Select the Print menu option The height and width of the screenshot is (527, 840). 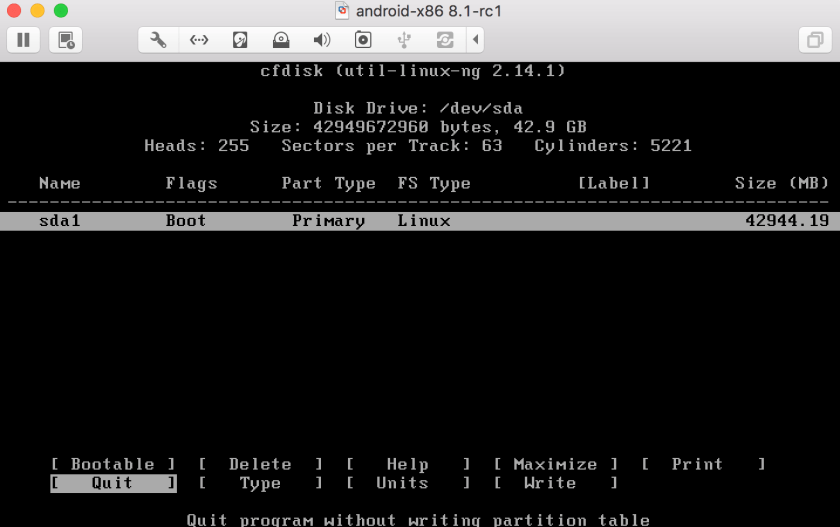(x=703, y=464)
